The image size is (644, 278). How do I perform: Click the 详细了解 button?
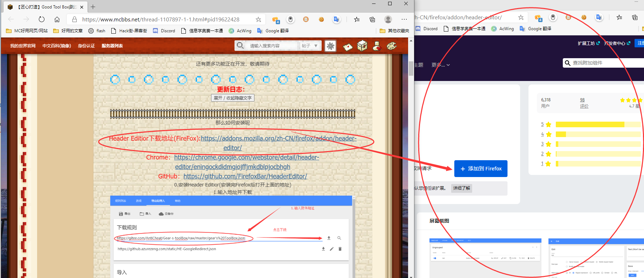pyautogui.click(x=461, y=188)
